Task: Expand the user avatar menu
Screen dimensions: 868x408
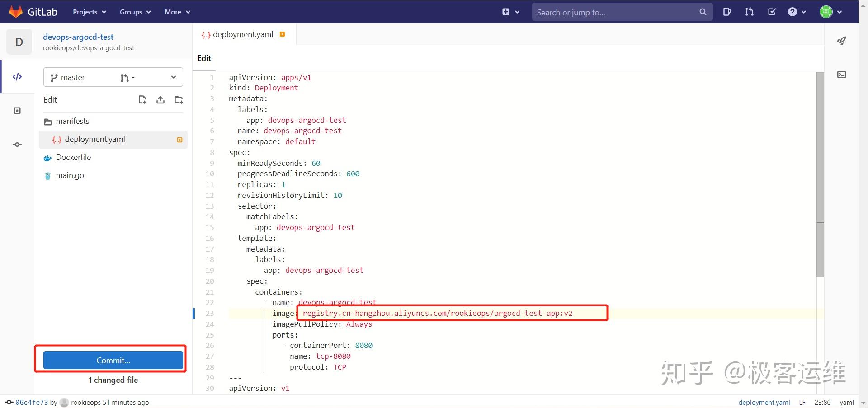Action: point(831,12)
